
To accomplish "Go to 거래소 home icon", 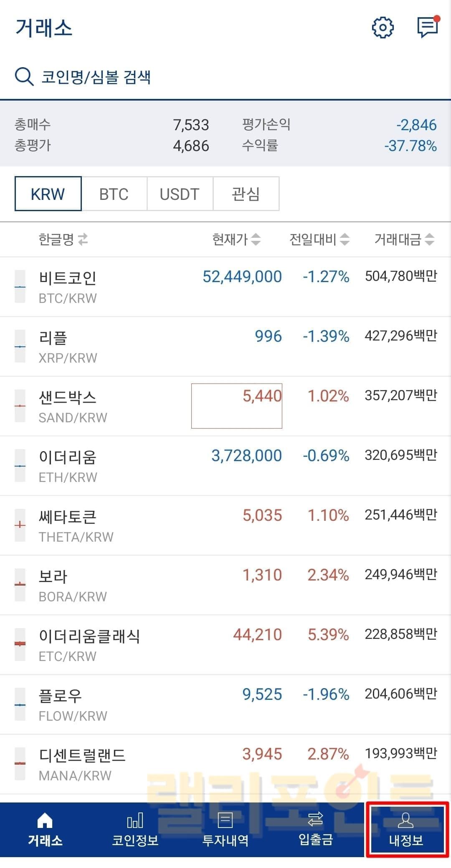I will 45,821.
